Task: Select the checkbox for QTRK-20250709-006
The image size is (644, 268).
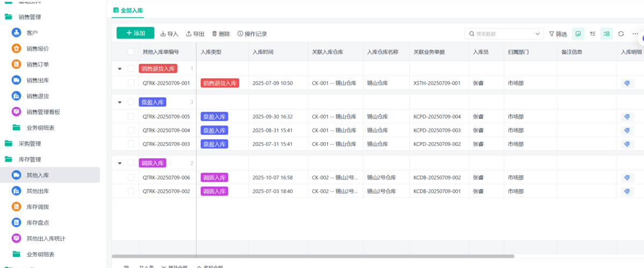Action: click(x=131, y=177)
